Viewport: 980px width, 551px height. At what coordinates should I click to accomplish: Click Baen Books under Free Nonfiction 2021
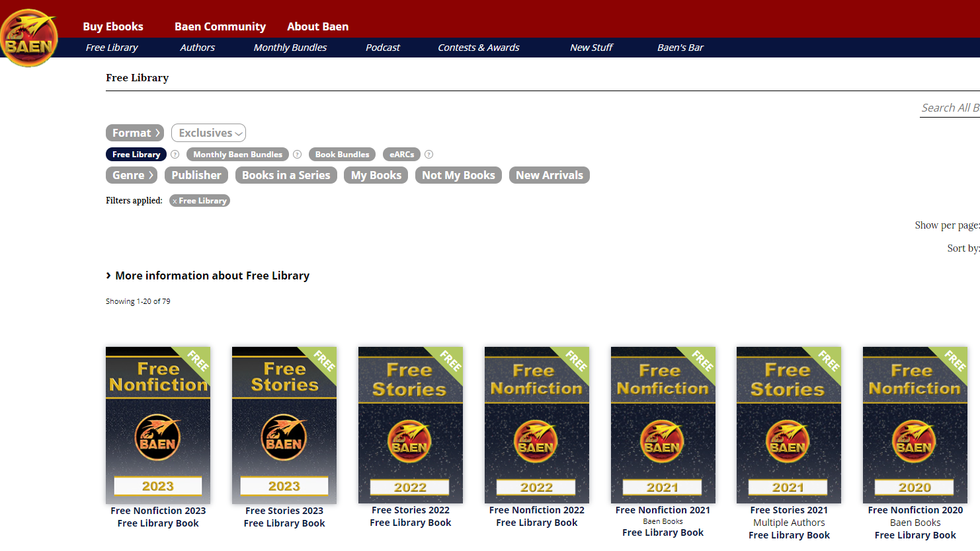[x=663, y=521]
